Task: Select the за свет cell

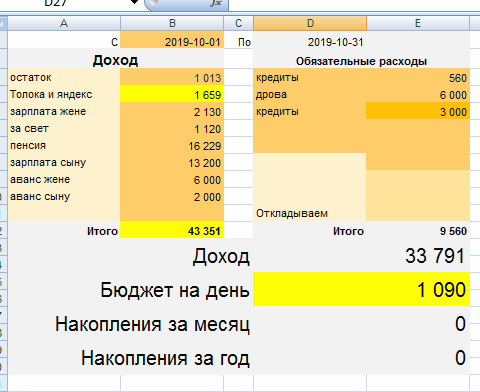Action: point(64,128)
